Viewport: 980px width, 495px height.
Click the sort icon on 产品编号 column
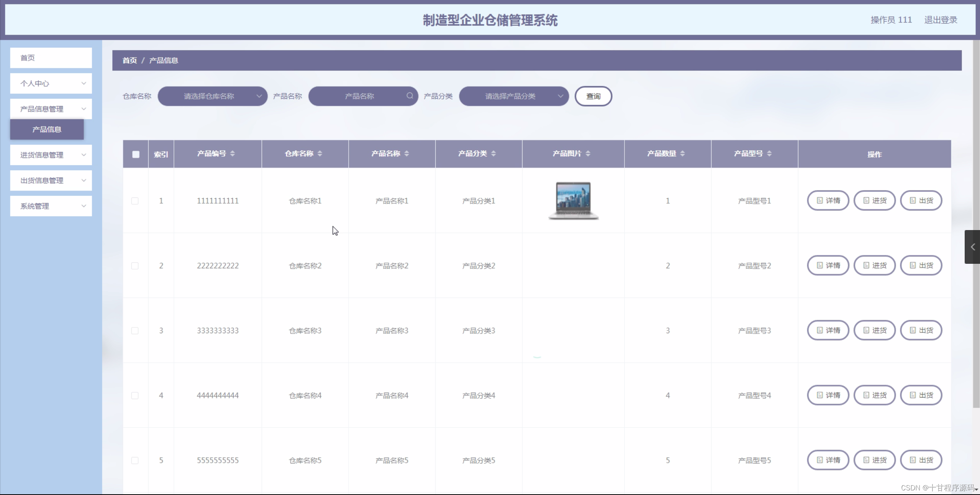233,153
